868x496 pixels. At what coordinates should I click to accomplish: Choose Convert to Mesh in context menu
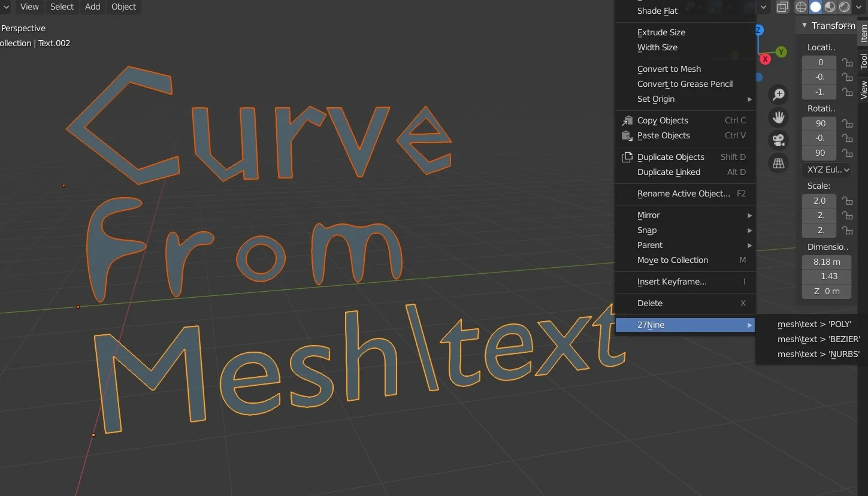(669, 69)
